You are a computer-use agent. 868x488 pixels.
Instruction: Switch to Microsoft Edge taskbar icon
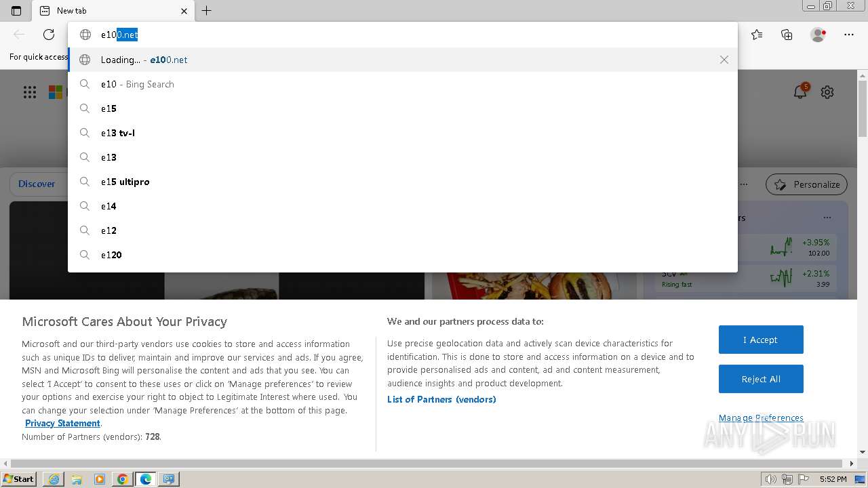146,479
